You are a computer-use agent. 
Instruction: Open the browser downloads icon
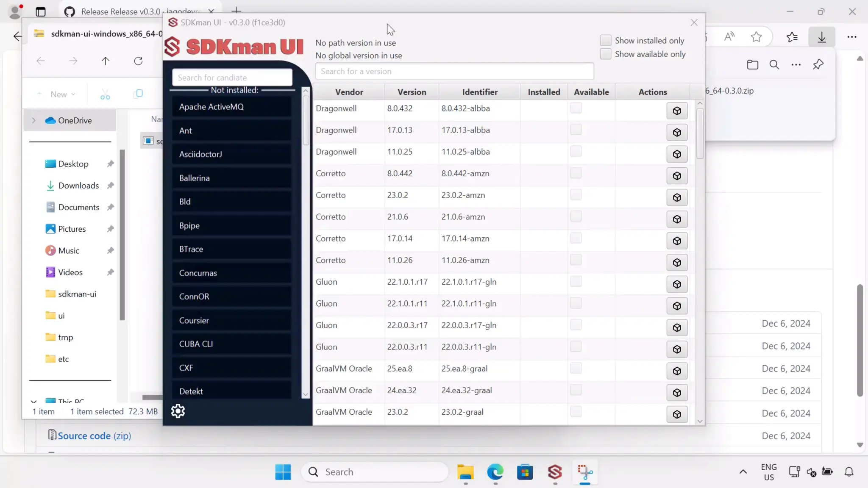(x=821, y=37)
